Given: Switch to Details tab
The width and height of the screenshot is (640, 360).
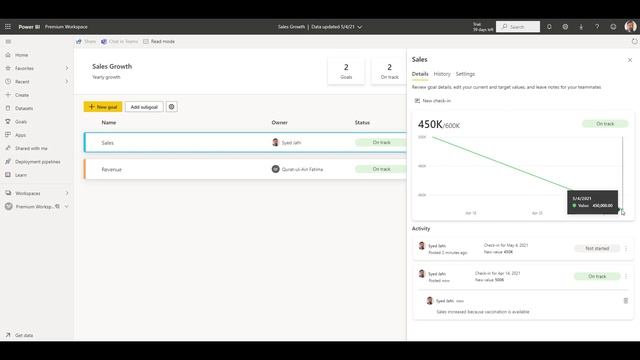Looking at the screenshot, I should (420, 74).
